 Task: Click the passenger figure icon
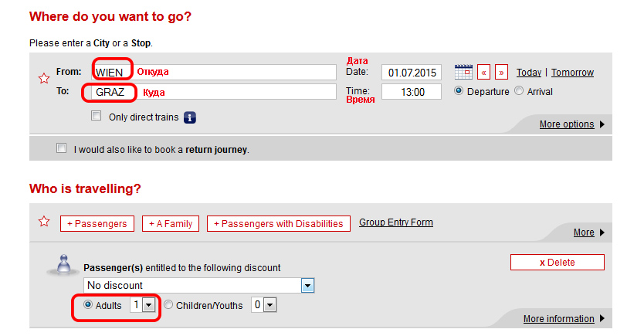[x=63, y=266]
